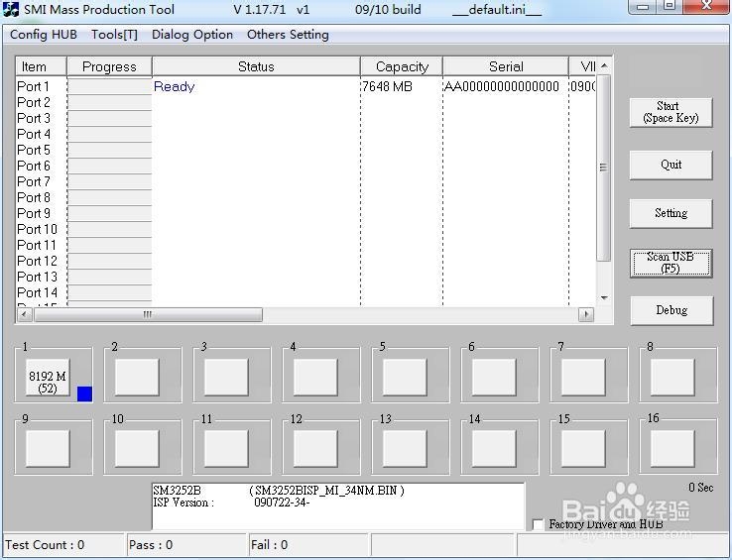
Task: Select empty slot 12 button
Action: tap(315, 449)
